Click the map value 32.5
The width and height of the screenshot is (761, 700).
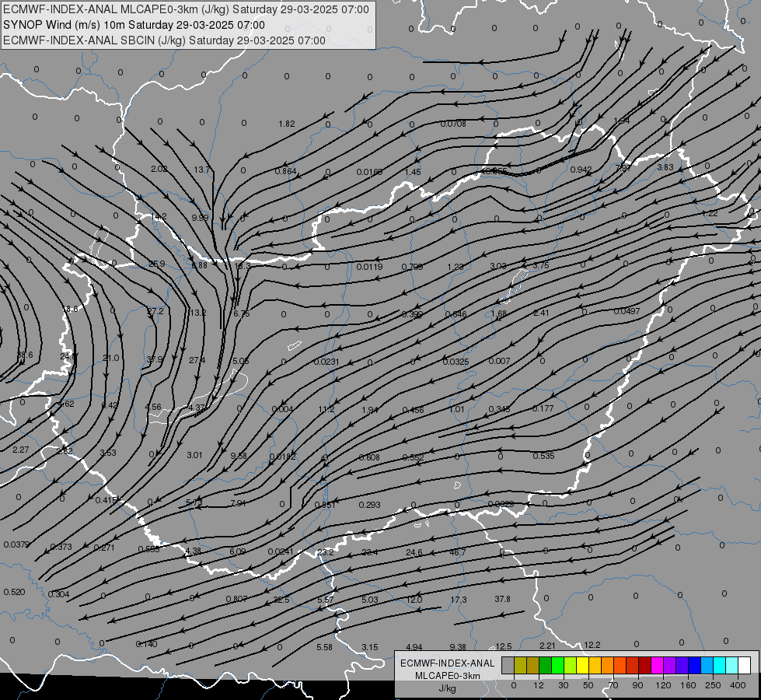click(281, 600)
